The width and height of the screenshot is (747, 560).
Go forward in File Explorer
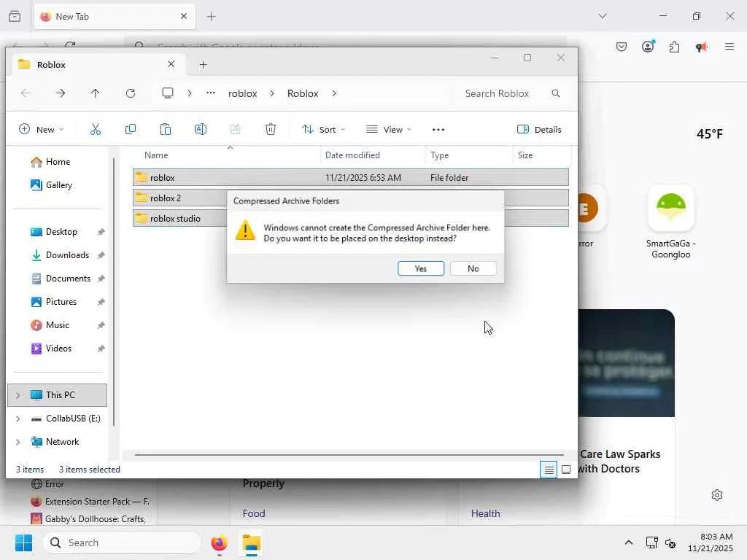(x=61, y=93)
